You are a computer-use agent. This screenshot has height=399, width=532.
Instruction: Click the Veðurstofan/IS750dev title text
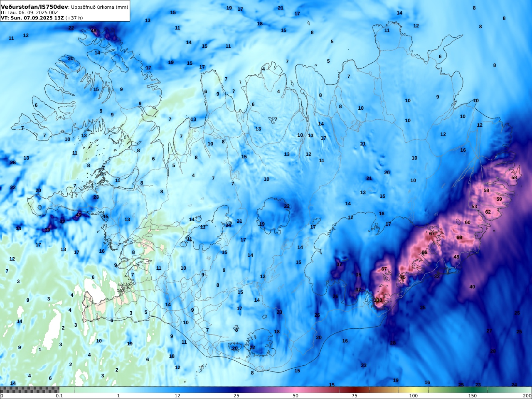pos(34,7)
